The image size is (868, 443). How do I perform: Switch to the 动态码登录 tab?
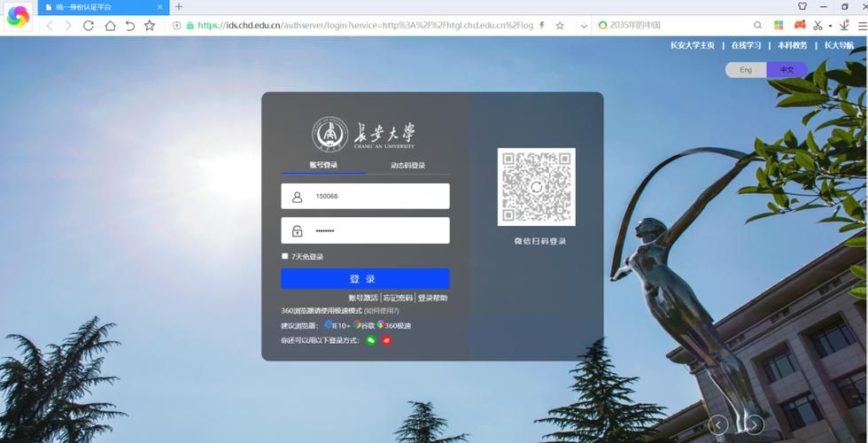pyautogui.click(x=407, y=165)
